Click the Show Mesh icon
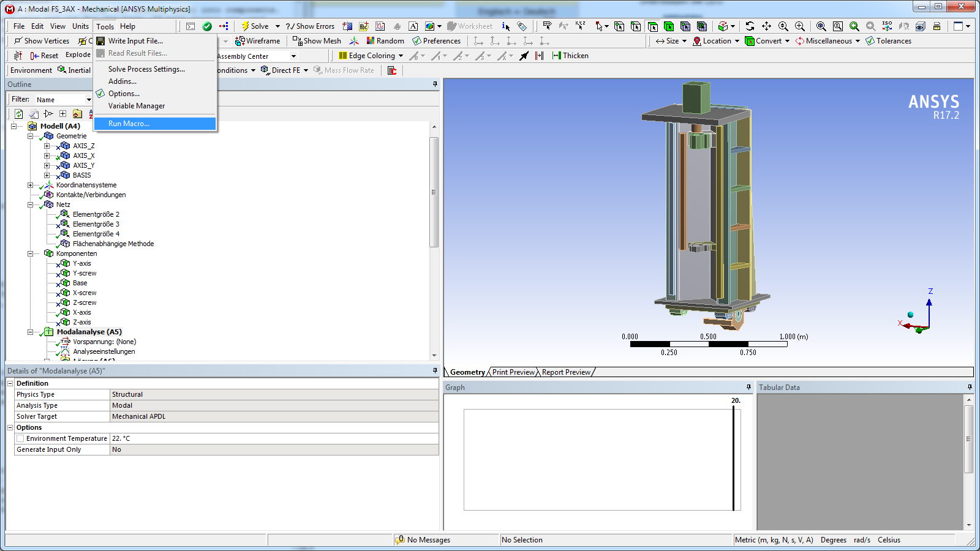Image resolution: width=980 pixels, height=551 pixels. point(297,41)
